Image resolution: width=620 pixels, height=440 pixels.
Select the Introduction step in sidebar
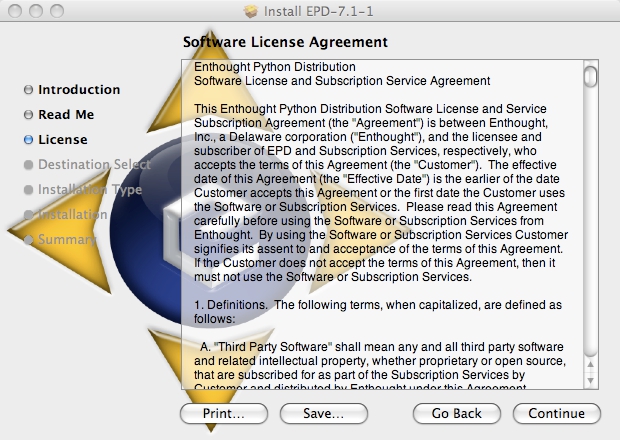click(79, 90)
